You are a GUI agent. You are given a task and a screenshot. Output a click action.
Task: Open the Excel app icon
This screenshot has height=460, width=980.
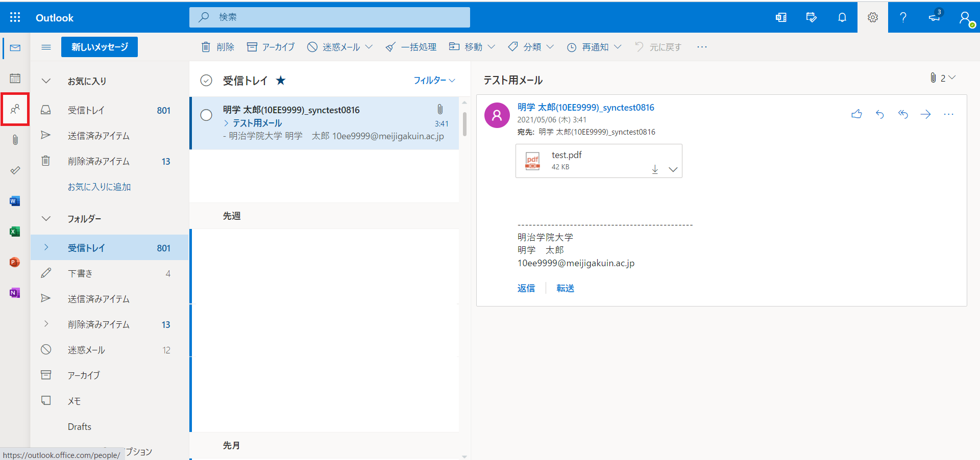pos(15,232)
